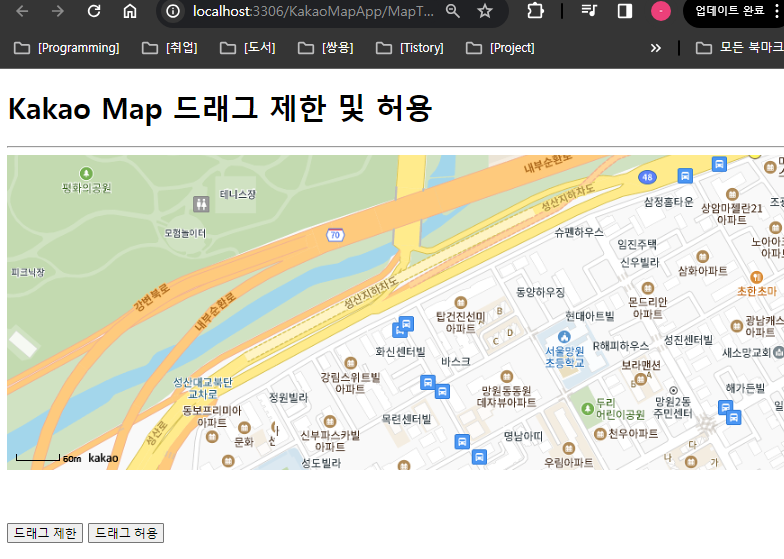Viewport: 784px width, 559px height.
Task: Open the [Programming] bookmark folder
Action: [66, 48]
